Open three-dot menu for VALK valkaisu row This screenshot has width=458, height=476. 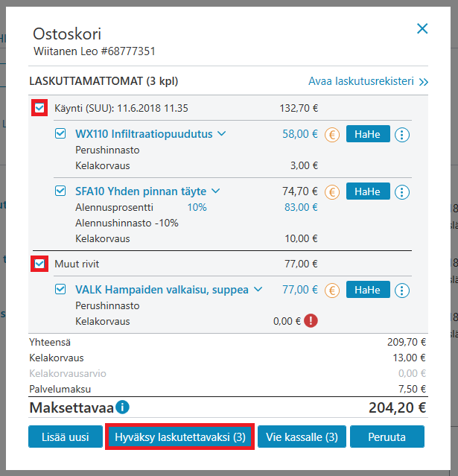click(x=402, y=291)
